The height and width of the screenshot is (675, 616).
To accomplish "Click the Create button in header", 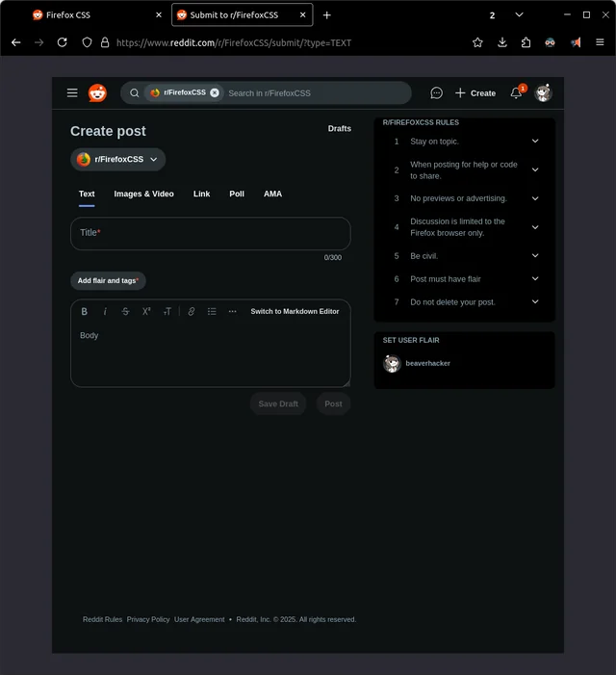I will pos(475,93).
